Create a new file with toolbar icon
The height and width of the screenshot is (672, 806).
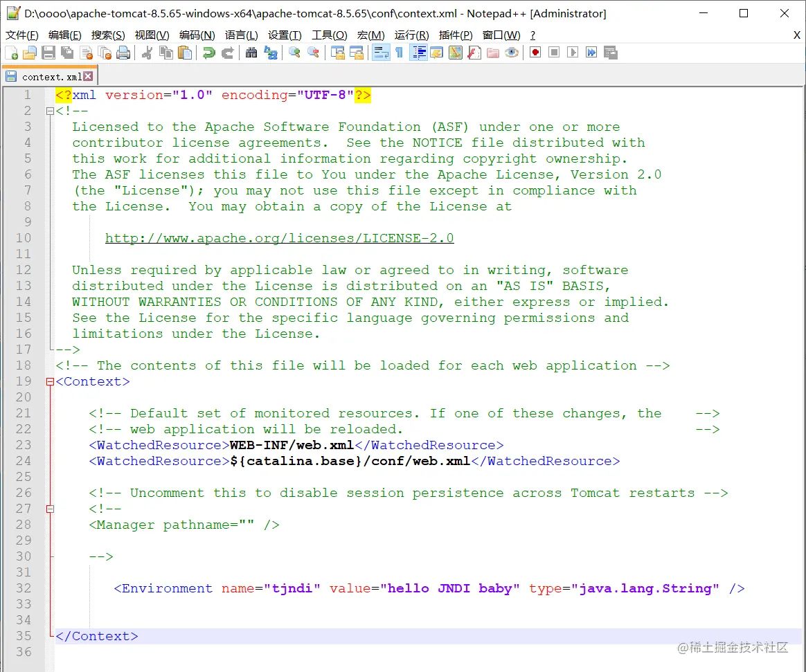(11, 53)
